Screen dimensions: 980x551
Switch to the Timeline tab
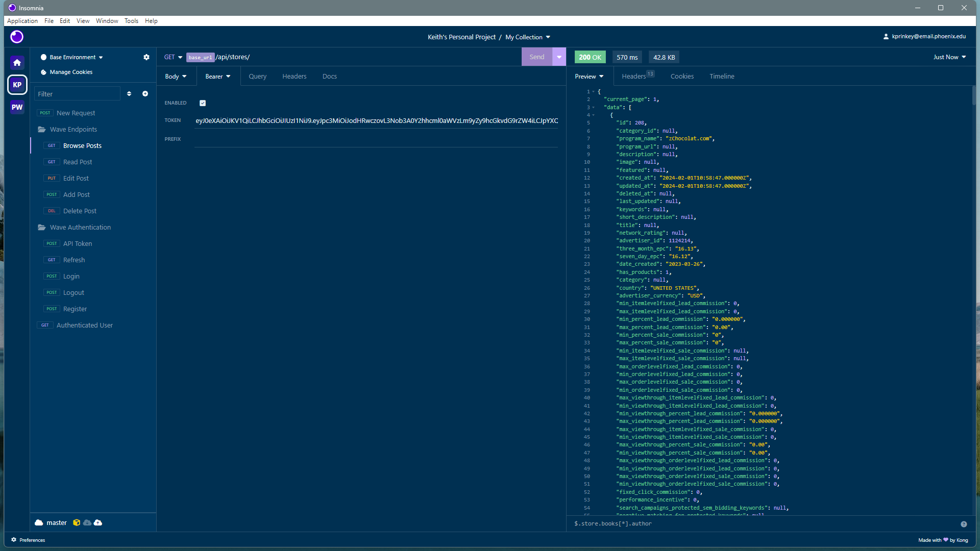click(x=722, y=77)
